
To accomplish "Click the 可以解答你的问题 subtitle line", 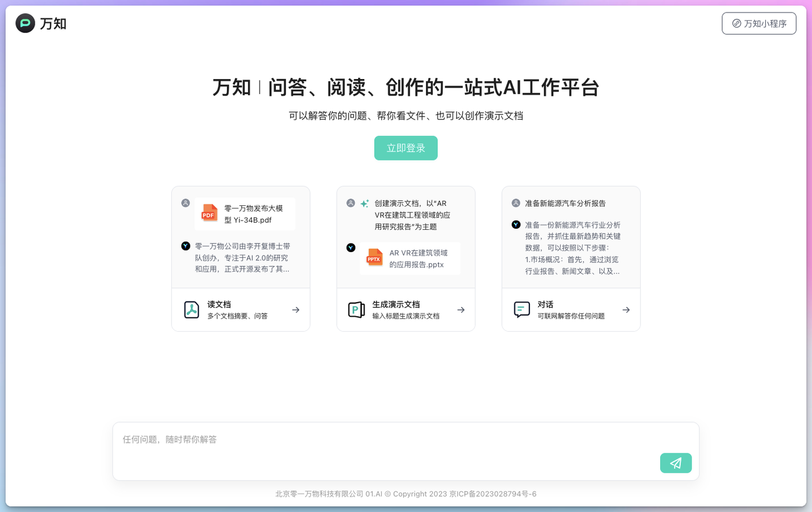I will point(406,115).
